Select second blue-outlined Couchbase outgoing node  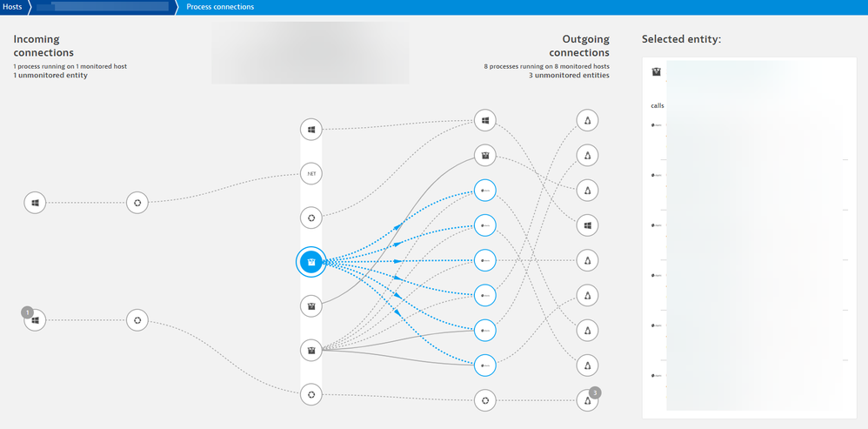(485, 225)
